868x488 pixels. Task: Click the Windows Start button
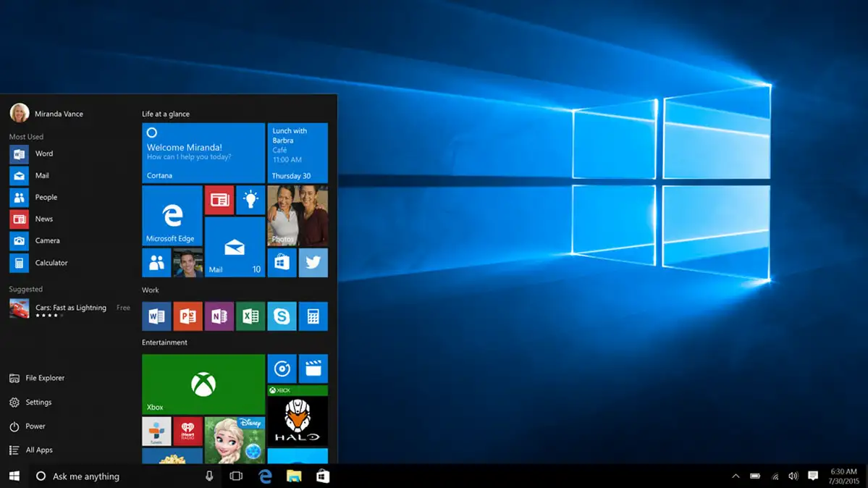(x=14, y=476)
